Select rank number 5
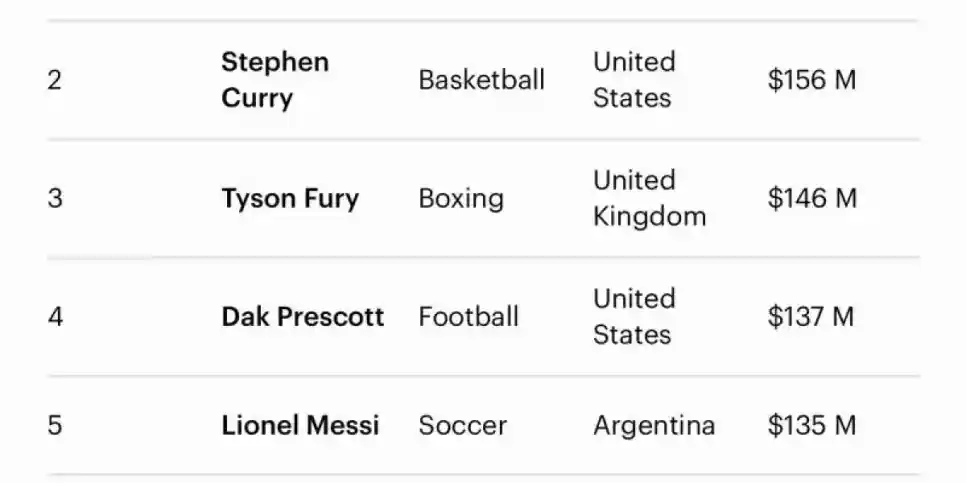Screen dimensions: 966x483 [x=54, y=425]
